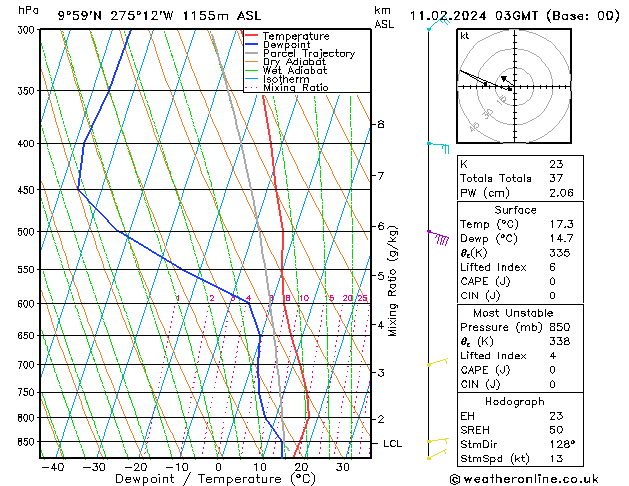Click the Temperature red line legend swatch
629x486 pixels.
252,36
